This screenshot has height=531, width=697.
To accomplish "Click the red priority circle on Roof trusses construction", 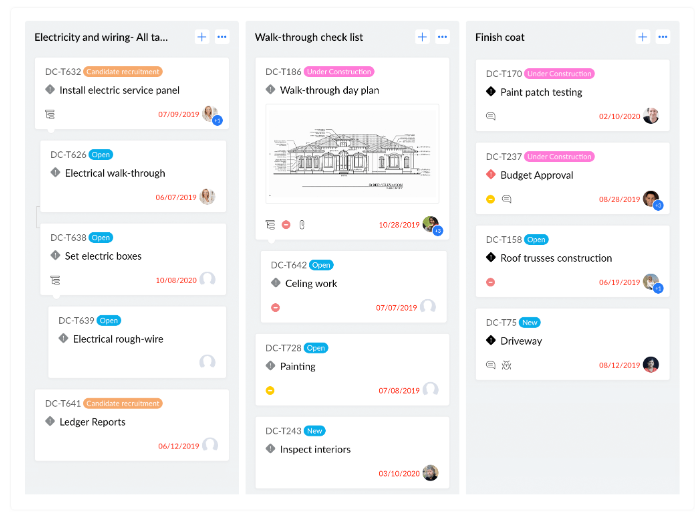I will (490, 282).
